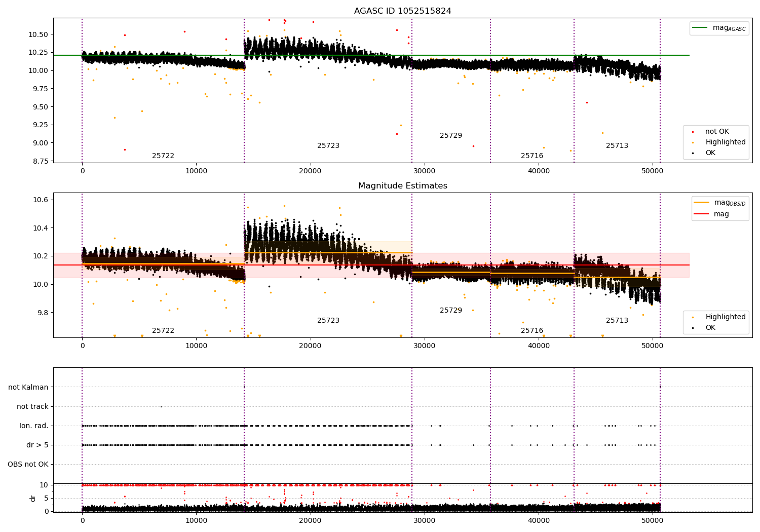Click the 9.8 y-tick in Magnitude Estimates plot

tap(43, 313)
